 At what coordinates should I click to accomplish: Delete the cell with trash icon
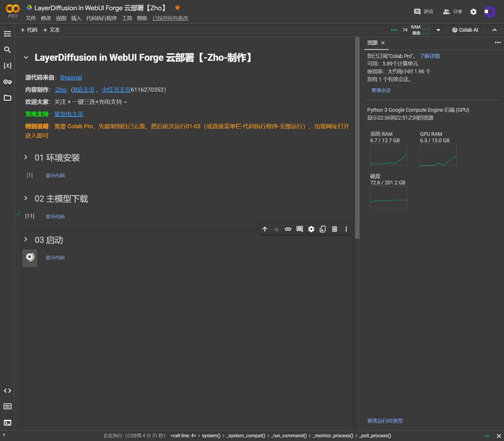pyautogui.click(x=335, y=229)
